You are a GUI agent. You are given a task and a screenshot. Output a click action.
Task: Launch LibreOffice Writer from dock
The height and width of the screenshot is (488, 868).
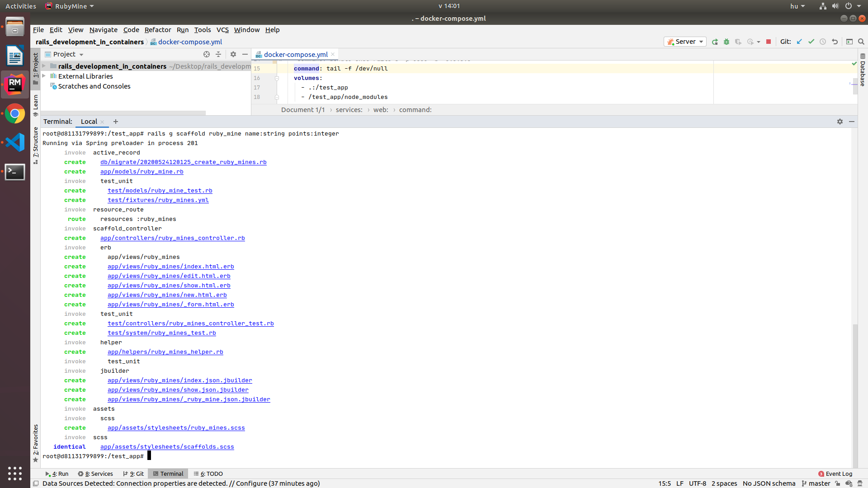point(15,56)
